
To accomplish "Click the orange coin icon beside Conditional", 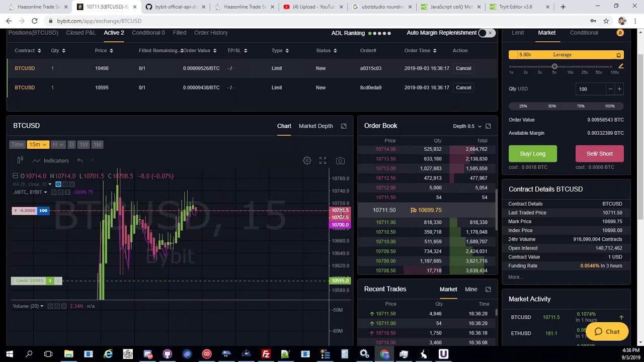I will coord(620,33).
